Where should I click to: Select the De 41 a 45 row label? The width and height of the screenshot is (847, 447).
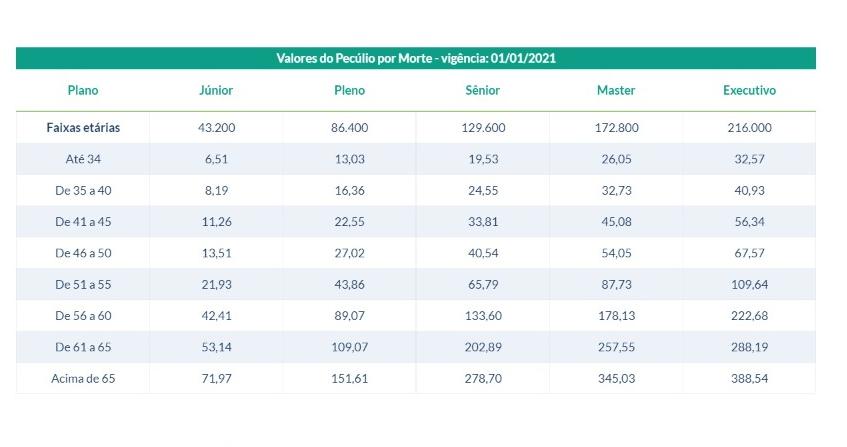tap(83, 222)
